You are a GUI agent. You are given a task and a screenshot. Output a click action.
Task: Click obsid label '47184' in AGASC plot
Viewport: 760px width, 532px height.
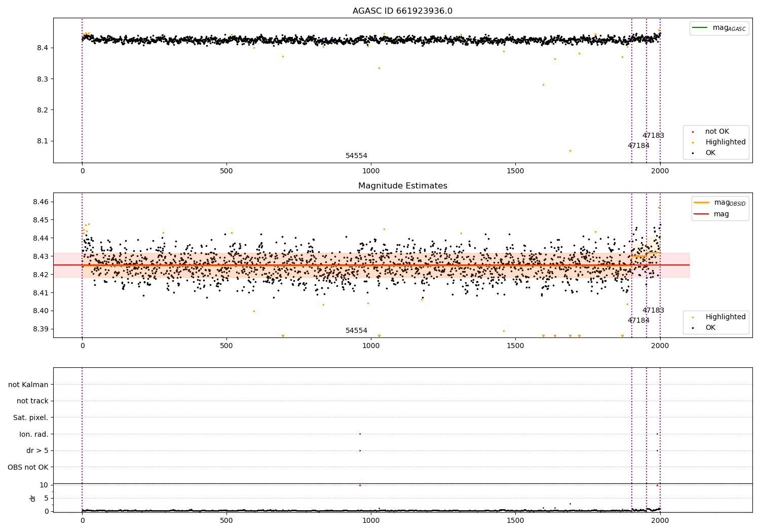point(638,146)
